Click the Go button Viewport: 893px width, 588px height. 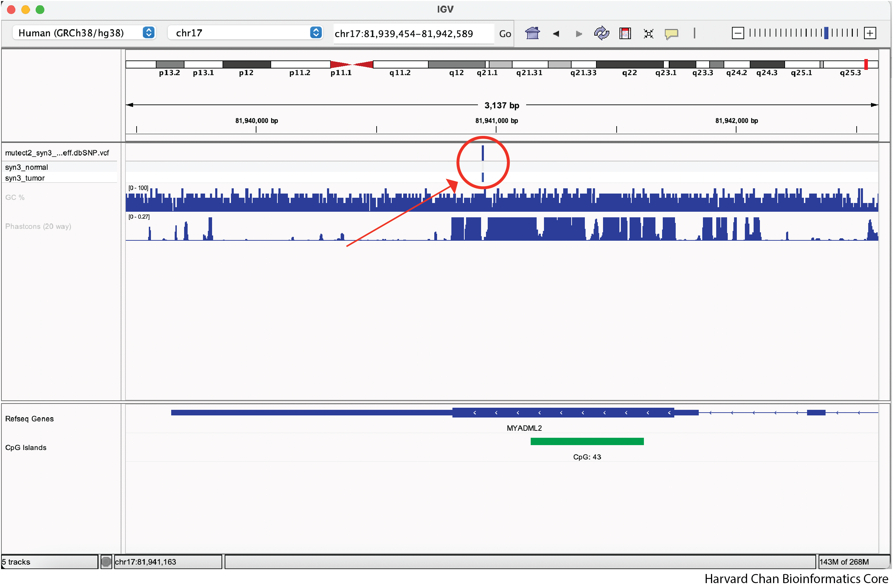click(504, 34)
